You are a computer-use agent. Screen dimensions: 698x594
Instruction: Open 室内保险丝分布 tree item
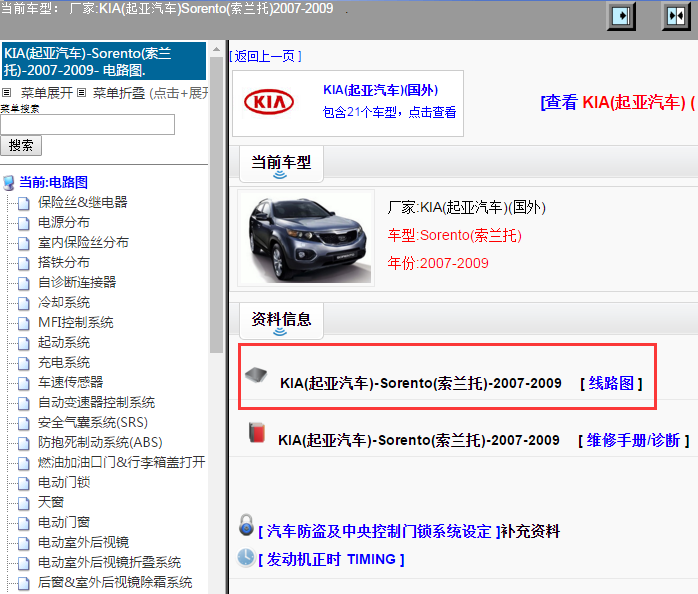point(83,242)
